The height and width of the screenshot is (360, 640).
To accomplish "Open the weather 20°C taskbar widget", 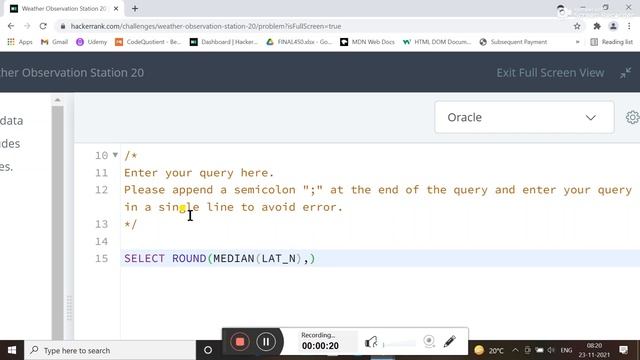I will point(489,350).
